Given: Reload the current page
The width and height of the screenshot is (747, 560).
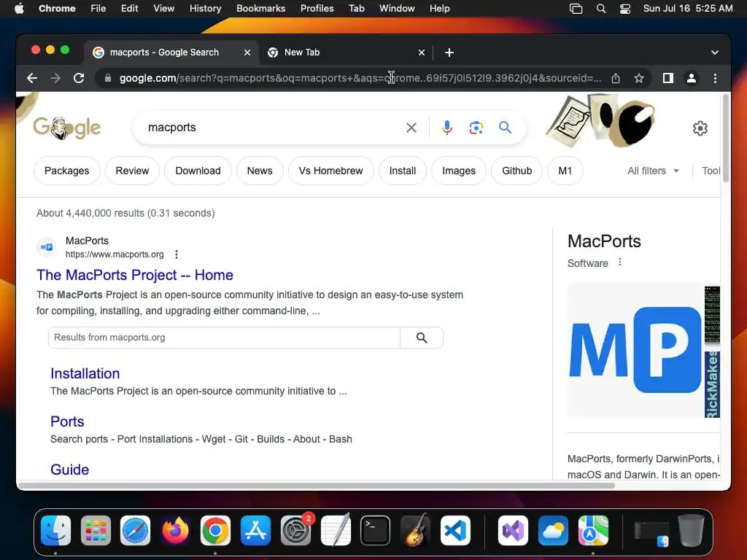Looking at the screenshot, I should [79, 78].
